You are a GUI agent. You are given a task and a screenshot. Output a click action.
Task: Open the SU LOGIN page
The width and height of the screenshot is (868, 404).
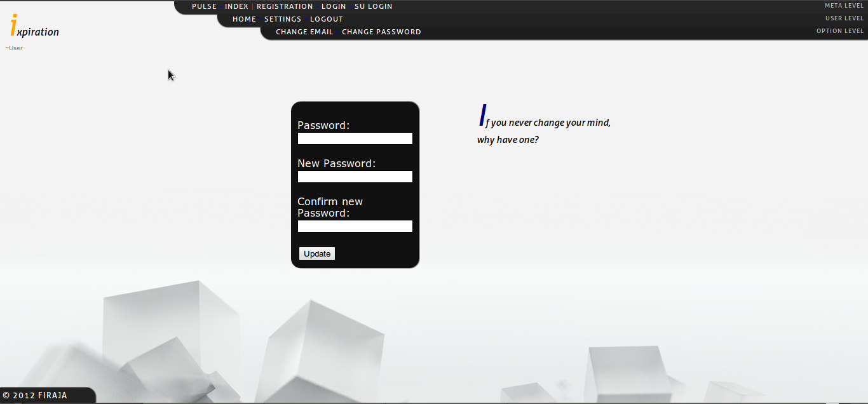374,6
